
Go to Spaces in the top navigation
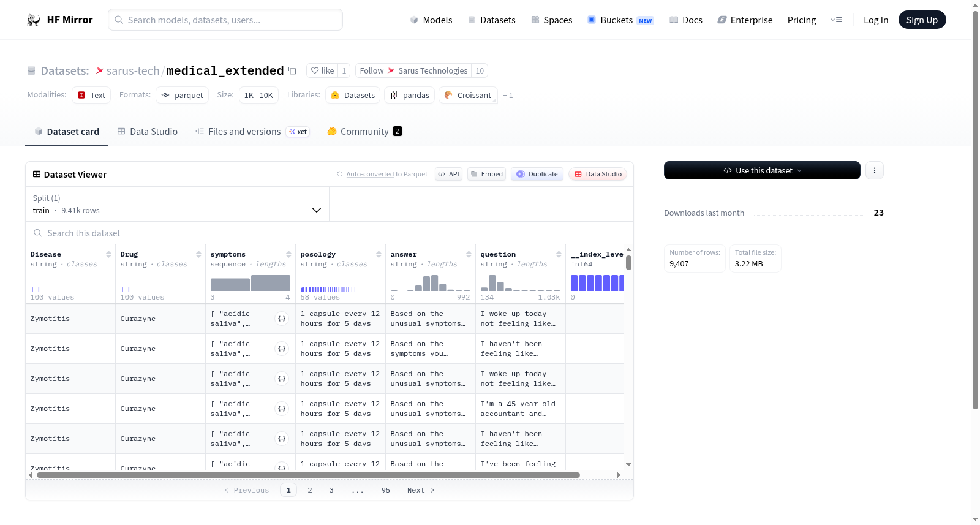click(x=551, y=20)
